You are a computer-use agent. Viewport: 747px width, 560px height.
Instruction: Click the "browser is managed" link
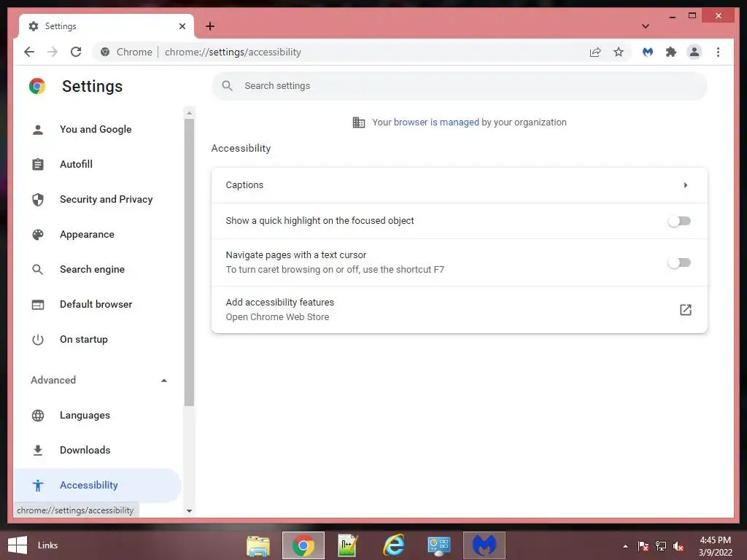pos(436,122)
